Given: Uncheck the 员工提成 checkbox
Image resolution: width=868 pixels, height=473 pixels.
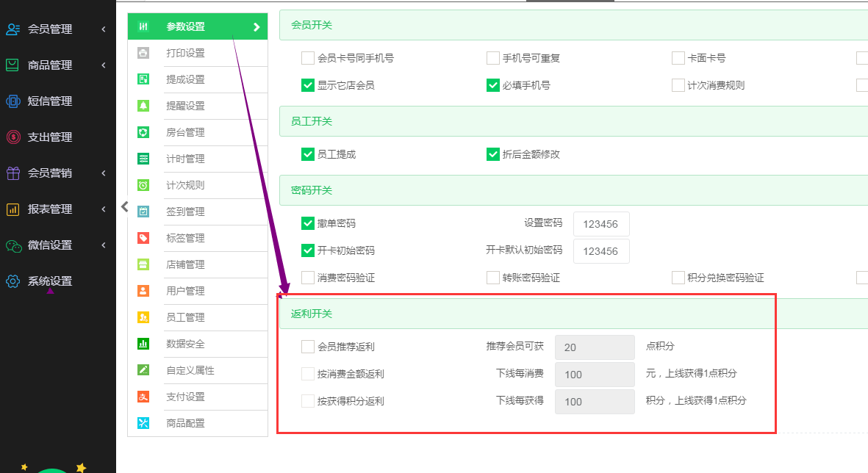Looking at the screenshot, I should (308, 154).
